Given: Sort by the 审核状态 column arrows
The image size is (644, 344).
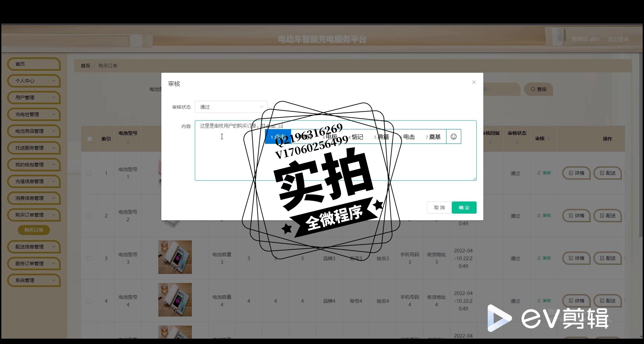Looking at the screenshot, I should pos(517,142).
